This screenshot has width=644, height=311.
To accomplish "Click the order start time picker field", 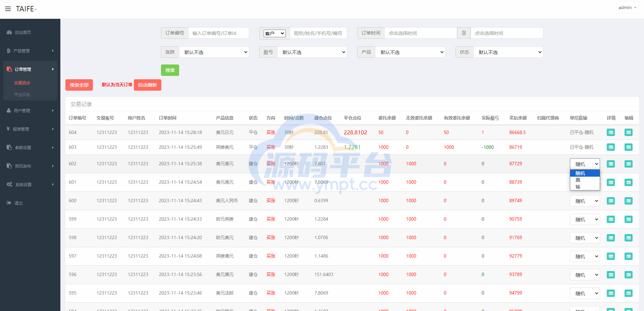I will pos(421,33).
